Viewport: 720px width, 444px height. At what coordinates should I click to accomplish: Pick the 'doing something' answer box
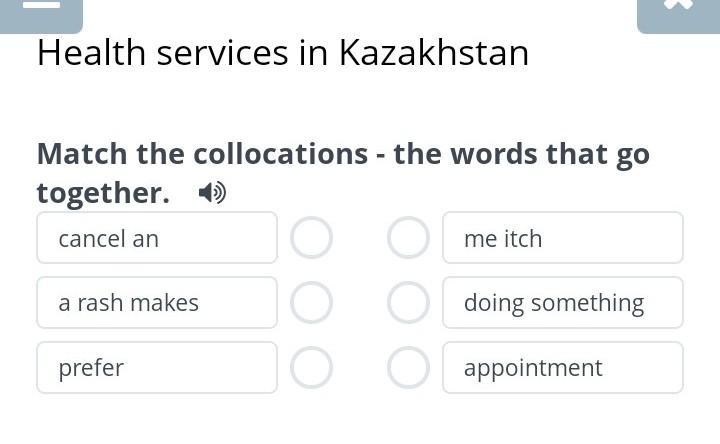(563, 303)
